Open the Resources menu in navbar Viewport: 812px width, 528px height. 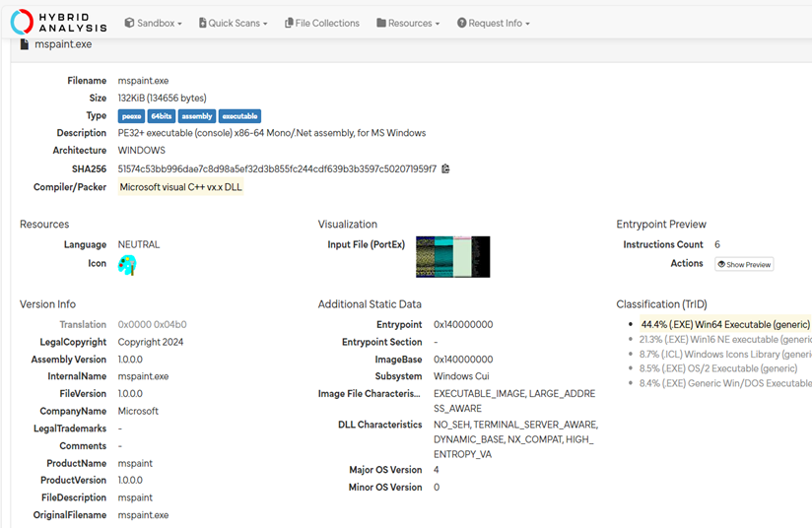pyautogui.click(x=408, y=23)
